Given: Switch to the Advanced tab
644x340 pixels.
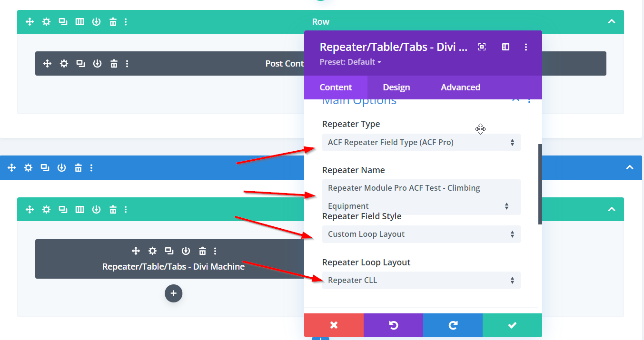Looking at the screenshot, I should pyautogui.click(x=460, y=87).
